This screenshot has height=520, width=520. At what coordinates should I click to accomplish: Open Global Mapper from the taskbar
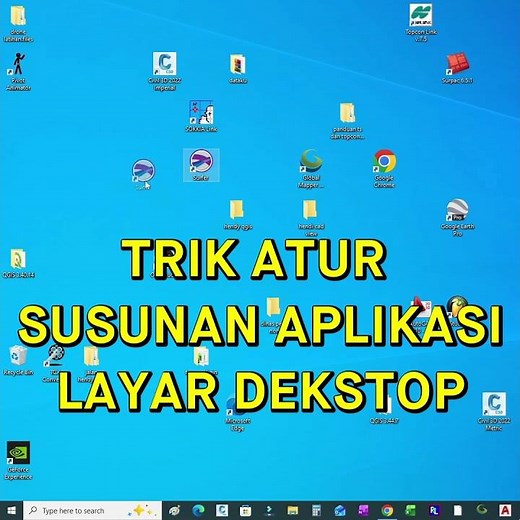pos(481,510)
